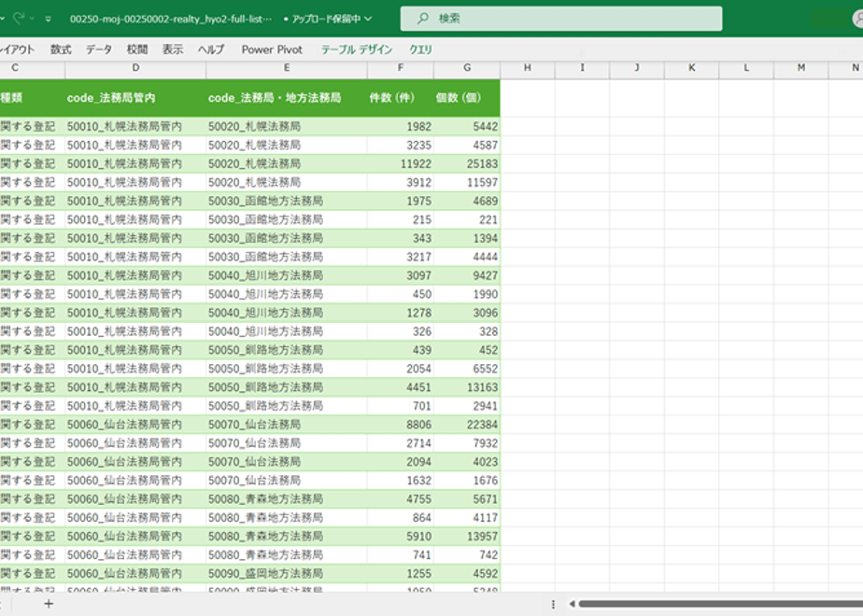
Task: Click cell value 9427
Action: [x=467, y=275]
